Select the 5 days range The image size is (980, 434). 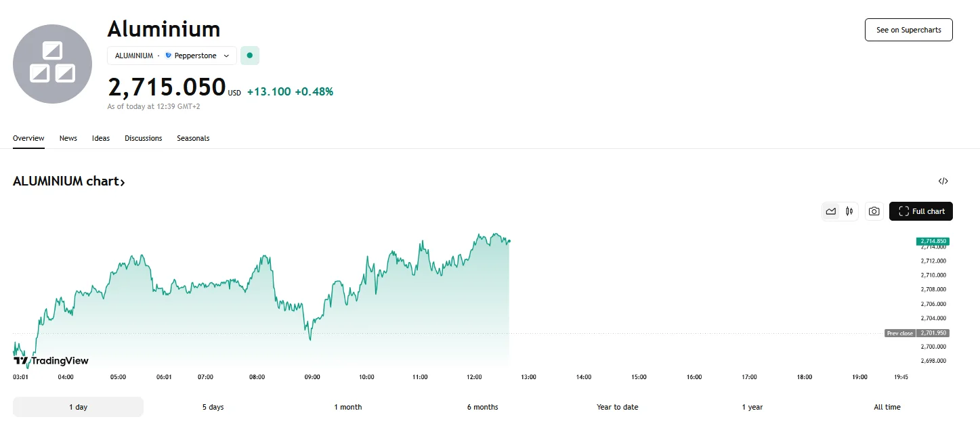click(x=213, y=407)
